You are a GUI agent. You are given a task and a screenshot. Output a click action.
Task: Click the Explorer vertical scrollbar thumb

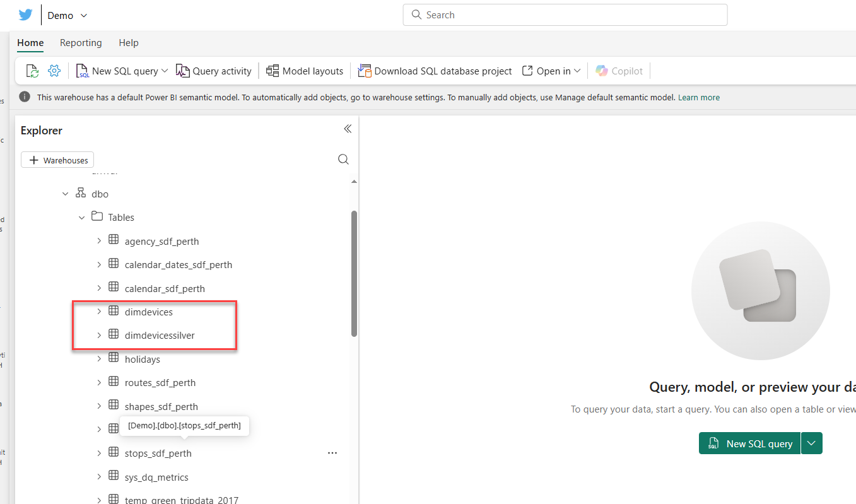(x=354, y=274)
